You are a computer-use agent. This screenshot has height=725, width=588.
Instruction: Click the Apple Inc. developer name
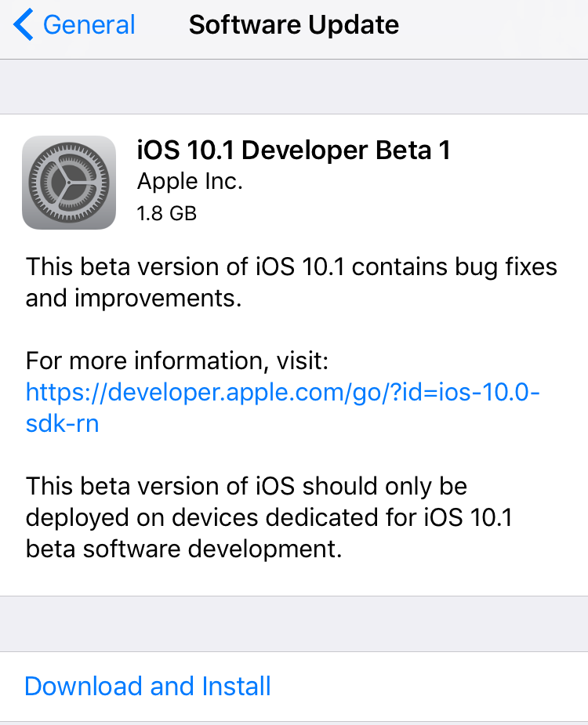pyautogui.click(x=190, y=181)
